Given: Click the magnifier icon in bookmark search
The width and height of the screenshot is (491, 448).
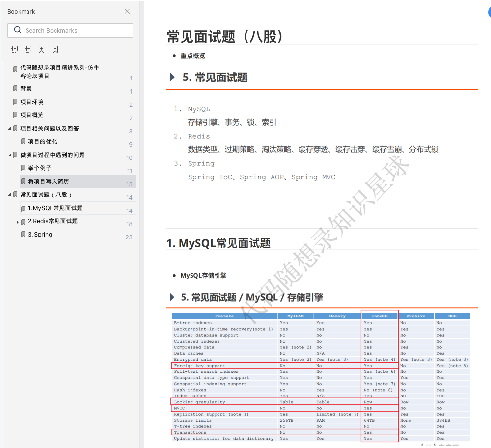Looking at the screenshot, I should point(18,30).
